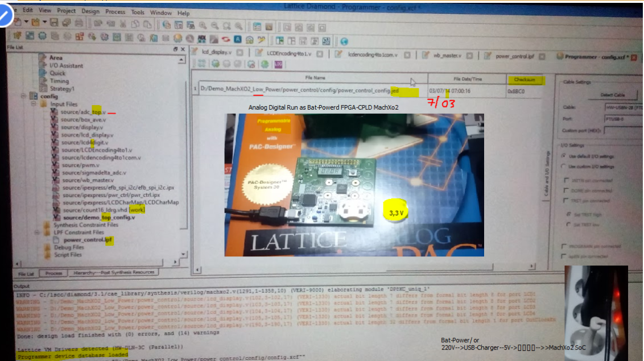
Task: Click the Detect Cable button
Action: click(x=612, y=95)
